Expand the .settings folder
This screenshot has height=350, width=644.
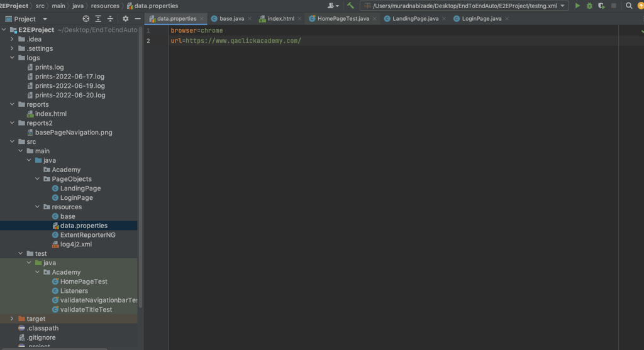click(12, 48)
